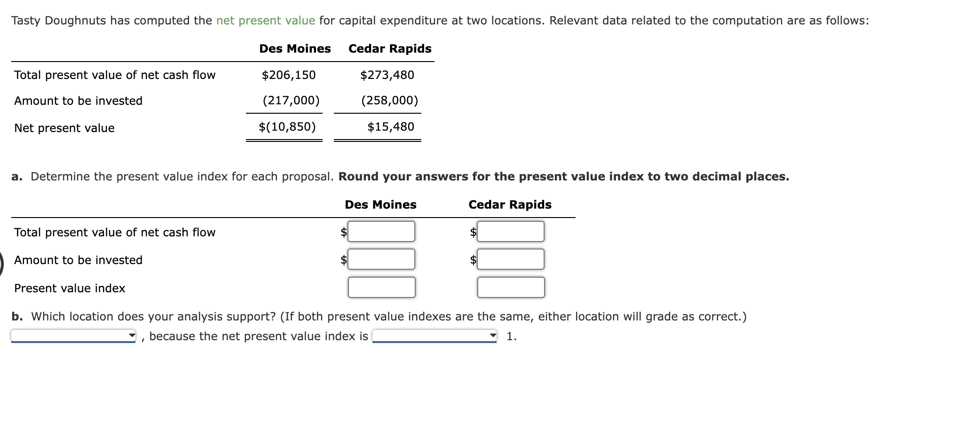Select the Des Moines column header in answer table
Image resolution: width=980 pixels, height=421 pixels.
pyautogui.click(x=380, y=204)
